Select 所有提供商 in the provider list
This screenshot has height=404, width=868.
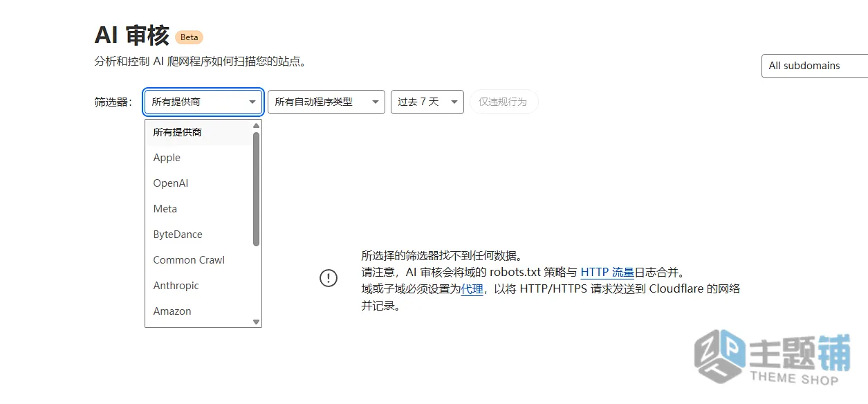(198, 132)
